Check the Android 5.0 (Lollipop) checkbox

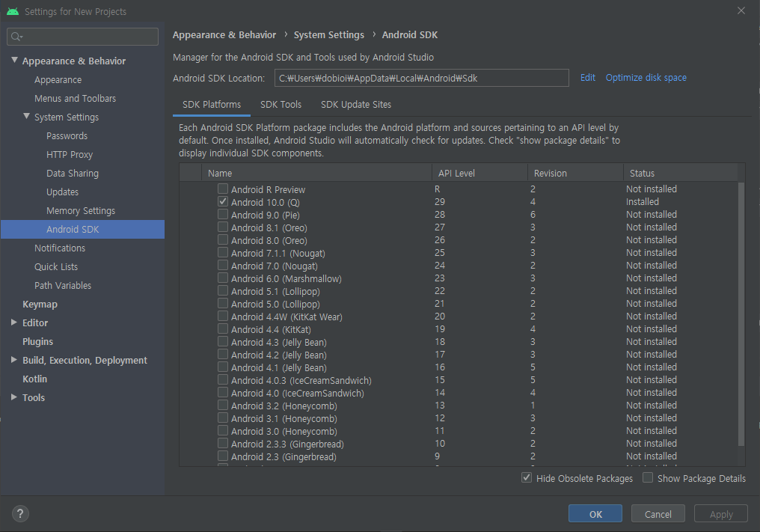tap(223, 303)
